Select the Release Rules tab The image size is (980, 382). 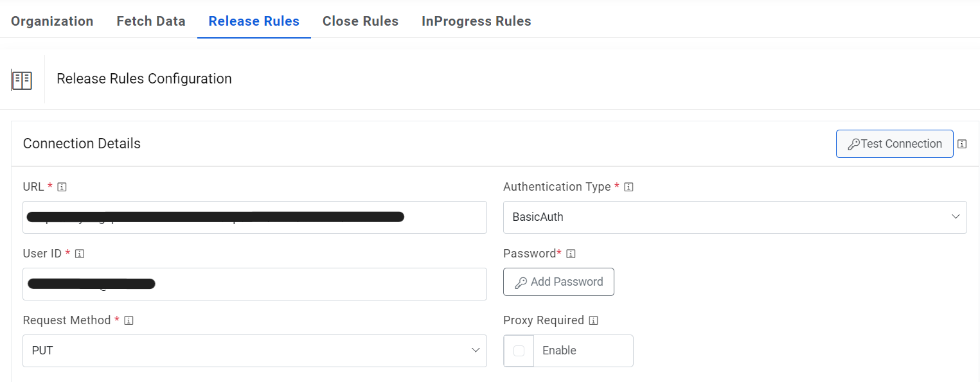coord(254,21)
